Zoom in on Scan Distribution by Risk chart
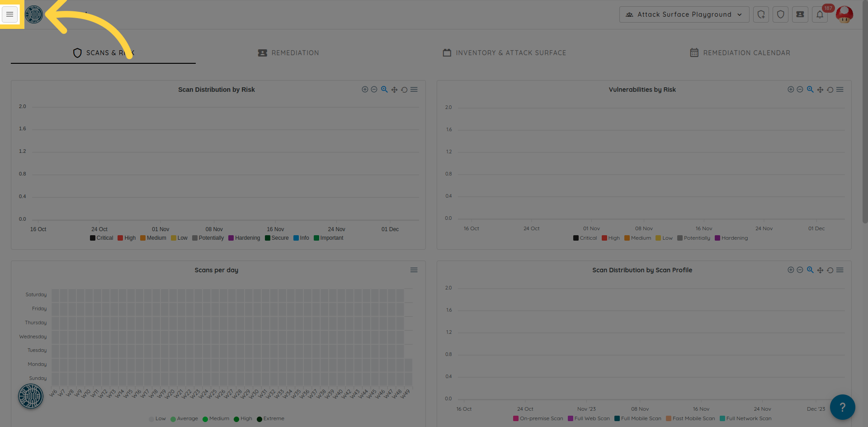The height and width of the screenshot is (427, 868). pos(365,90)
